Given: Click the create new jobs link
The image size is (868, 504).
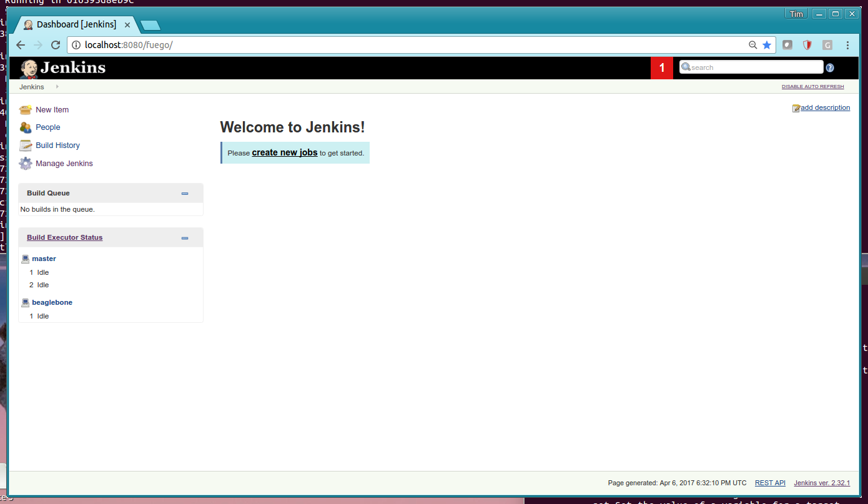Looking at the screenshot, I should [285, 152].
